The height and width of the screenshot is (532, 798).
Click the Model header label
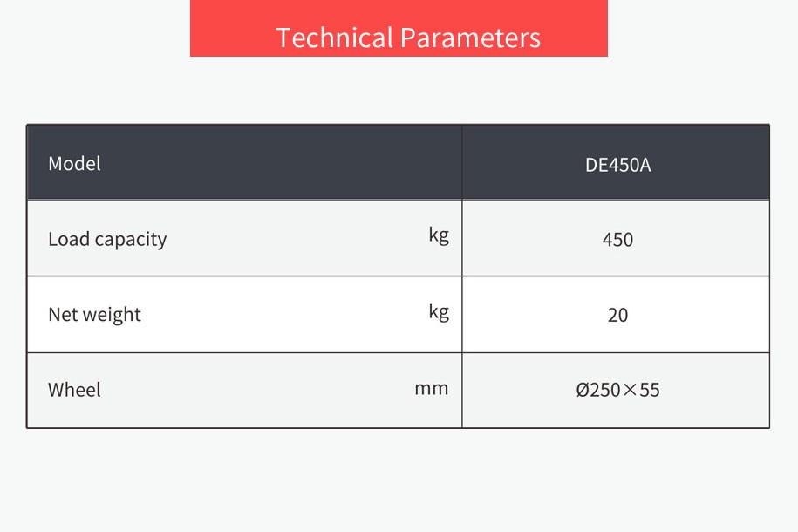74,163
